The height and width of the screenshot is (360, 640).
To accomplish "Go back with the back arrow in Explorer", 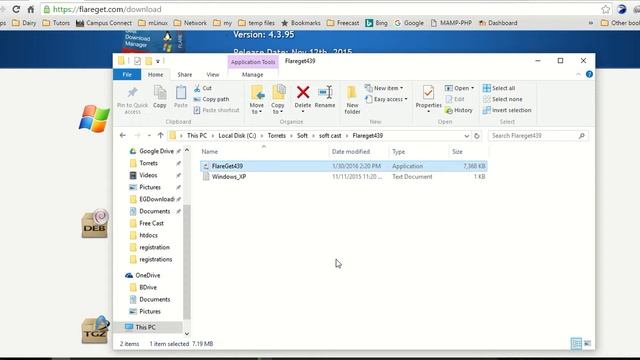I will [123, 136].
